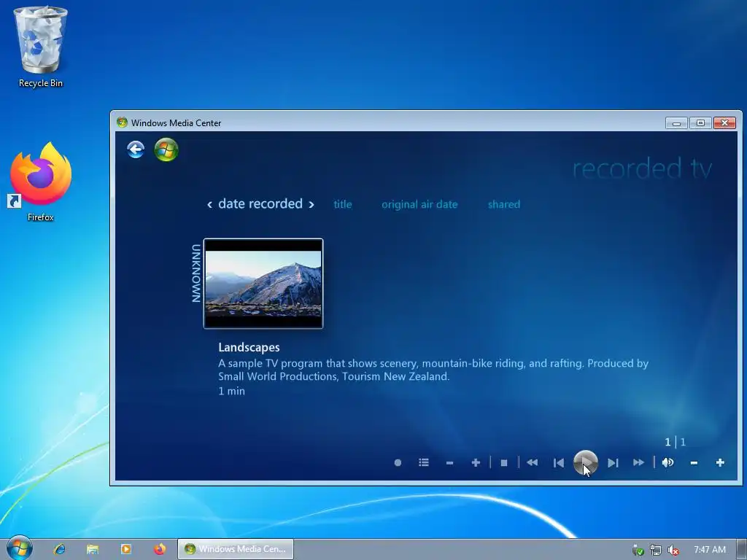Lower volume with the volume minus button
The width and height of the screenshot is (747, 560).
click(x=694, y=463)
